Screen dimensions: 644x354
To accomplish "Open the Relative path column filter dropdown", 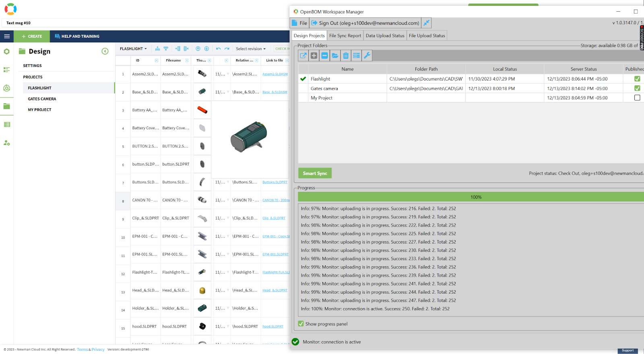I will point(256,60).
